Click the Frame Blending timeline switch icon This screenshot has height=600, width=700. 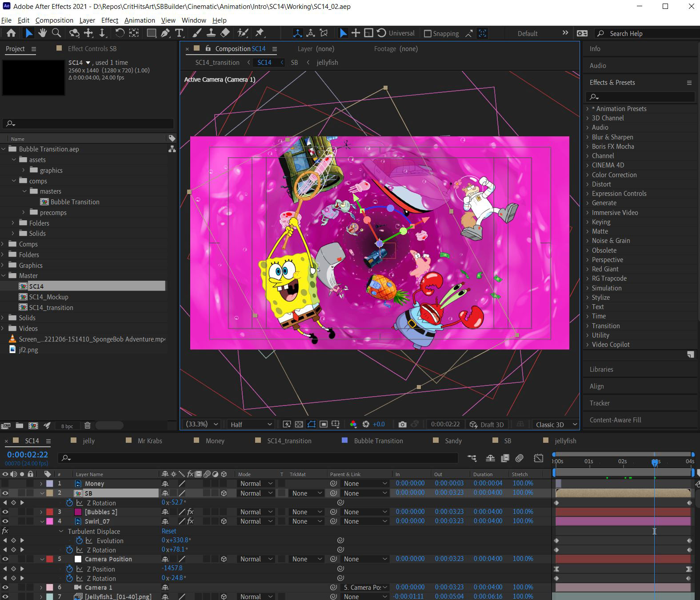pyautogui.click(x=505, y=458)
